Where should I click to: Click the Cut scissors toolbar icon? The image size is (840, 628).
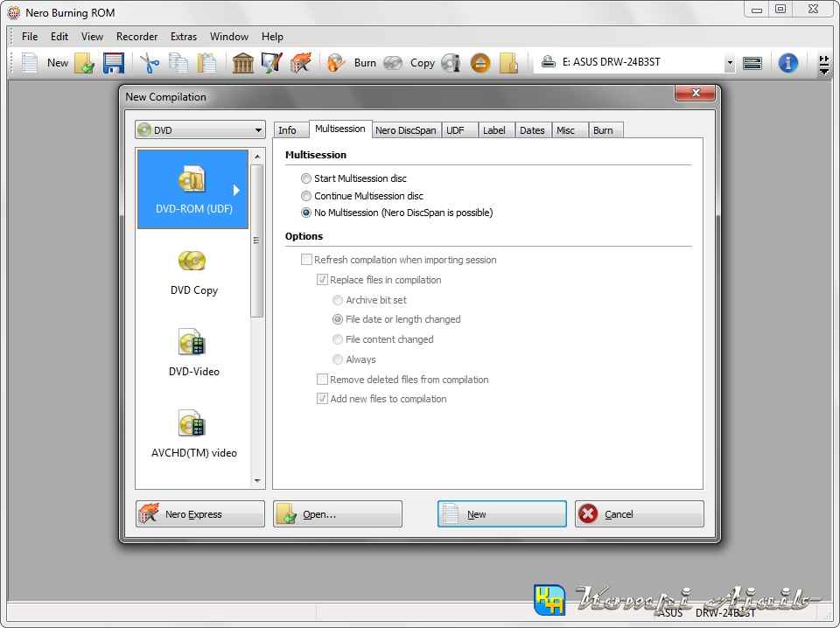148,62
